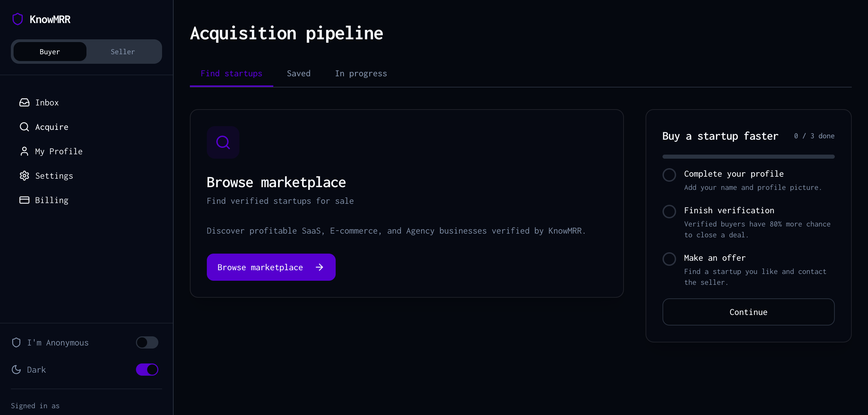Switch to Seller mode
The width and height of the screenshot is (868, 415).
point(123,52)
